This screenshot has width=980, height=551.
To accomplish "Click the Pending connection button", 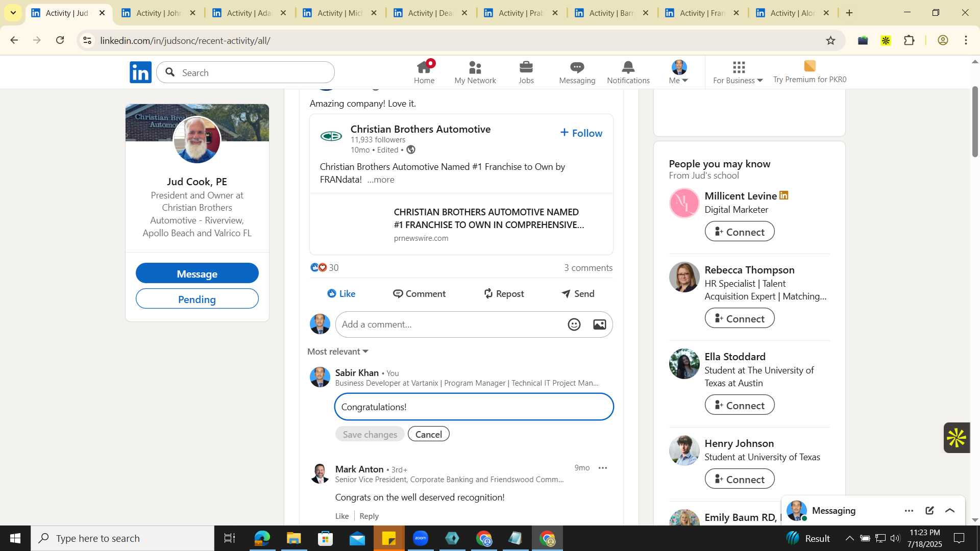I will coord(197,299).
